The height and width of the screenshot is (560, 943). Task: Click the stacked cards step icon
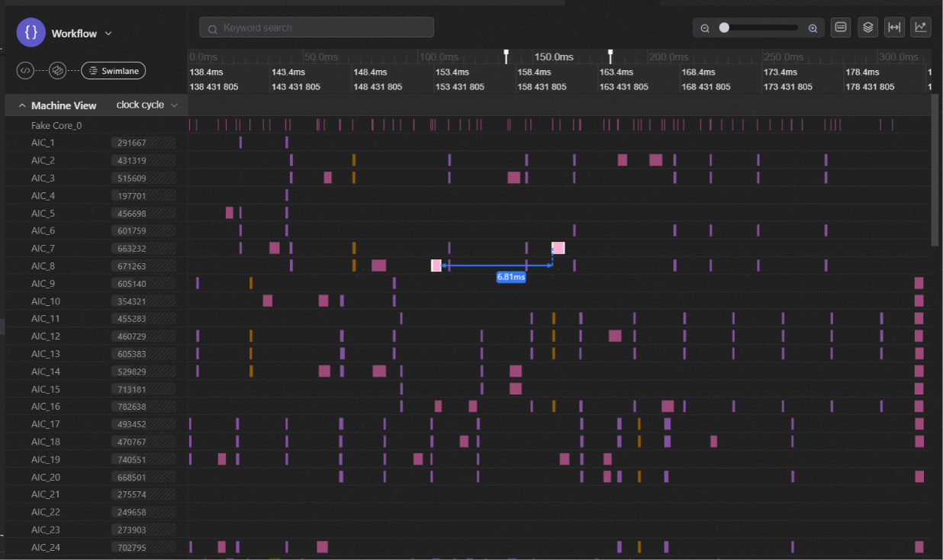click(x=57, y=71)
